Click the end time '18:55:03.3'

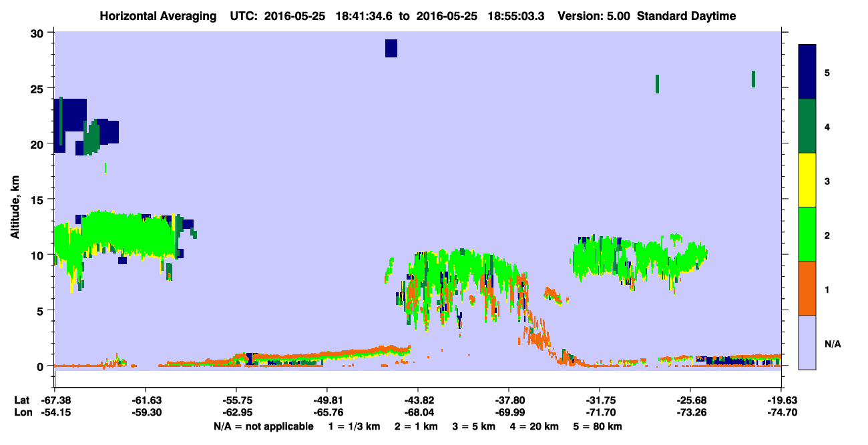click(517, 16)
